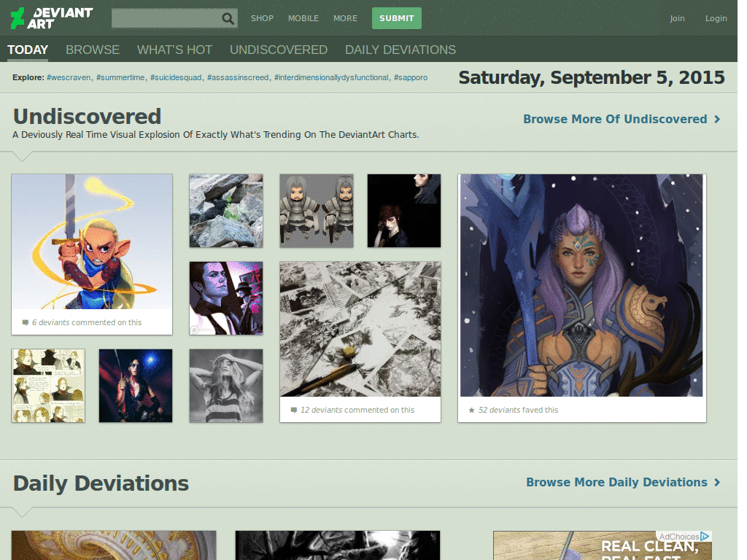Click the star icon beside '52 deviants faved'
The width and height of the screenshot is (747, 560).
point(472,410)
